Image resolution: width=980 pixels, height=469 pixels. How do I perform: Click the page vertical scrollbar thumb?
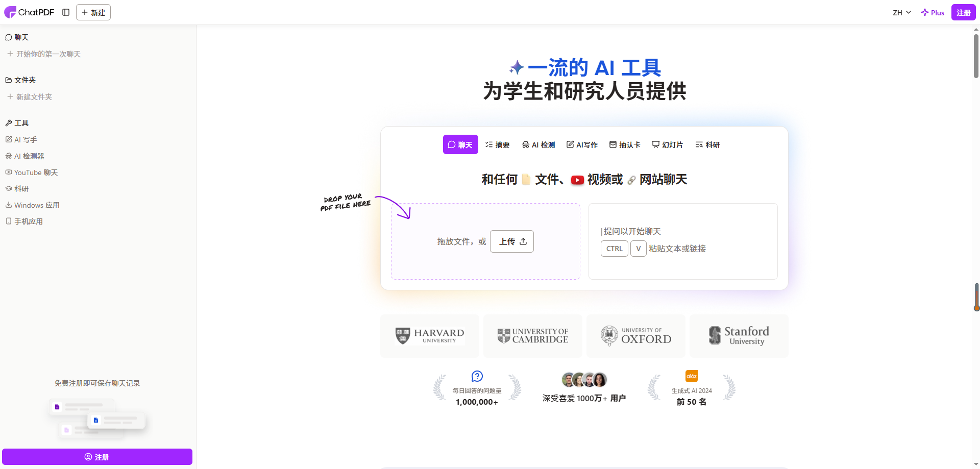[x=976, y=56]
